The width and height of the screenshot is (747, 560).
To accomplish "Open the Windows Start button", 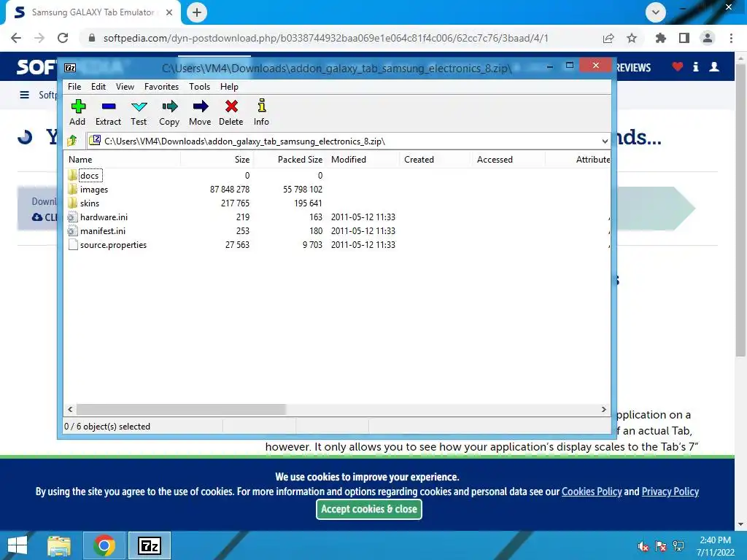I will click(18, 545).
